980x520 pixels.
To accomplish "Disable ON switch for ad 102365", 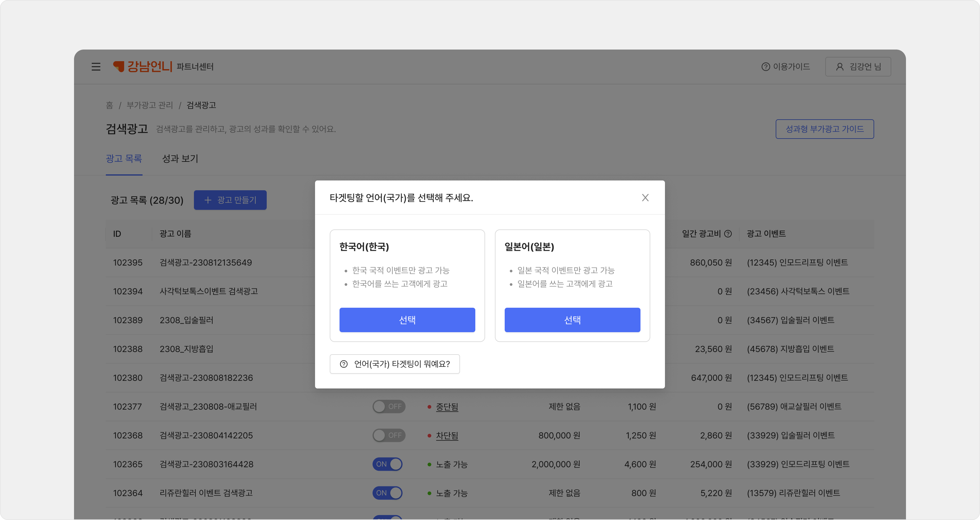I will click(387, 464).
